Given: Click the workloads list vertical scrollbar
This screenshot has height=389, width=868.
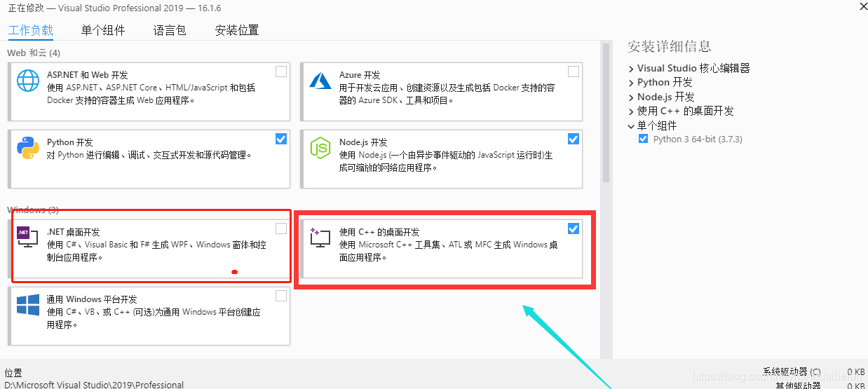Looking at the screenshot, I should 606,112.
